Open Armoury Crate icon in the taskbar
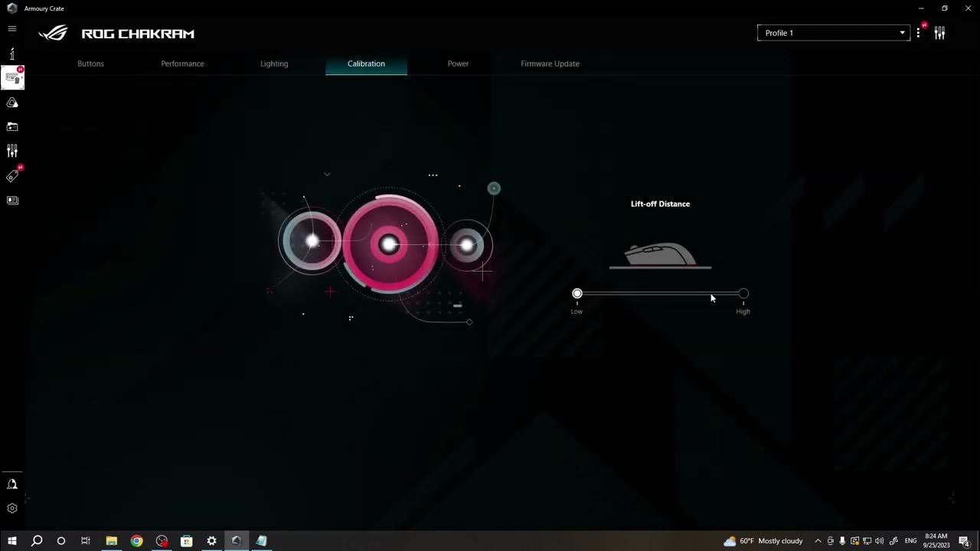This screenshot has width=980, height=551. (237, 541)
